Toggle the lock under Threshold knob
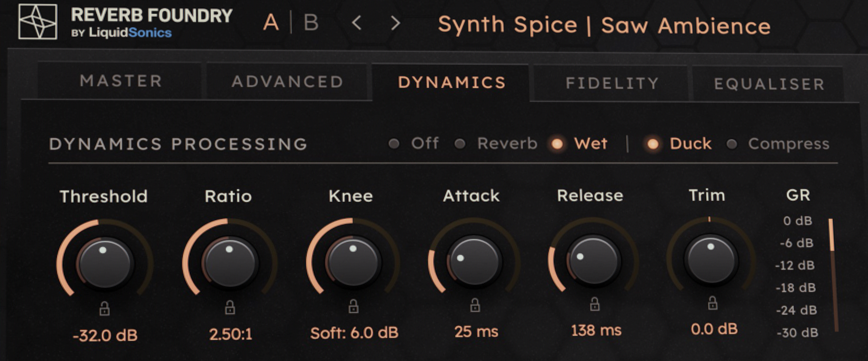The width and height of the screenshot is (868, 361). (x=104, y=308)
